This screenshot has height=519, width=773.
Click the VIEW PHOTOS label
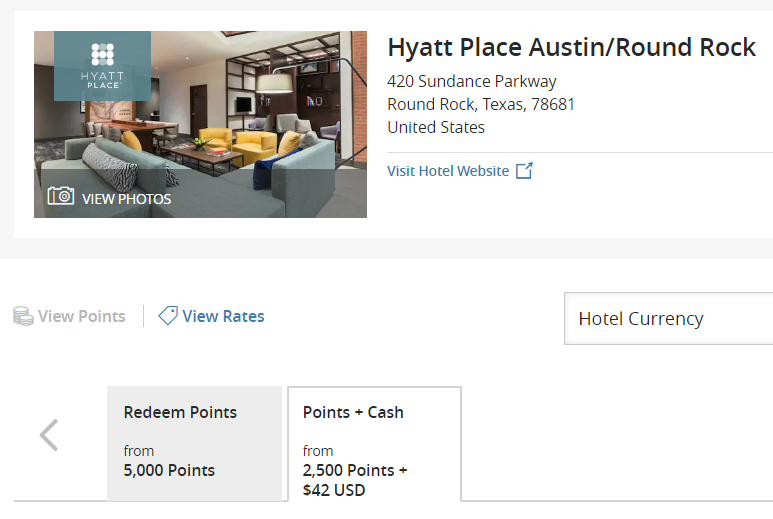tap(127, 199)
